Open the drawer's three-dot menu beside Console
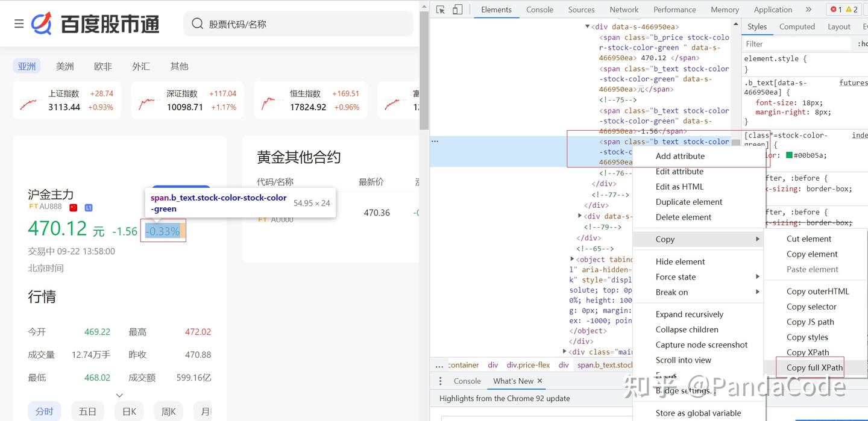The height and width of the screenshot is (421, 868). tap(440, 381)
